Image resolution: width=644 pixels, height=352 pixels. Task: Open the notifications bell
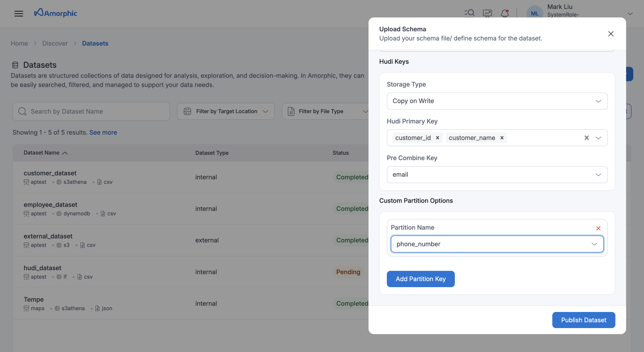[x=505, y=13]
